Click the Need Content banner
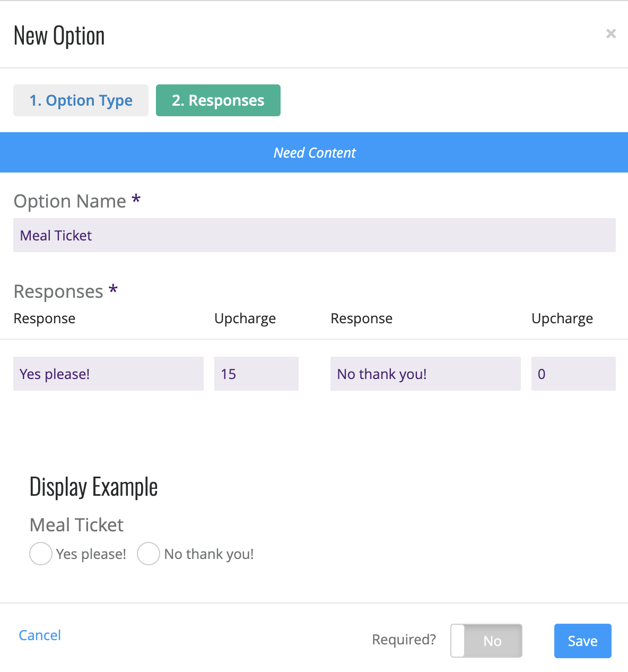This screenshot has width=628, height=672. click(x=314, y=152)
